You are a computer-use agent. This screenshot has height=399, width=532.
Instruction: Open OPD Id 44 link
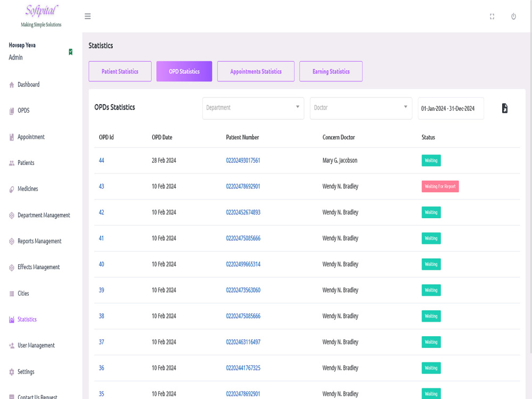pyautogui.click(x=102, y=161)
